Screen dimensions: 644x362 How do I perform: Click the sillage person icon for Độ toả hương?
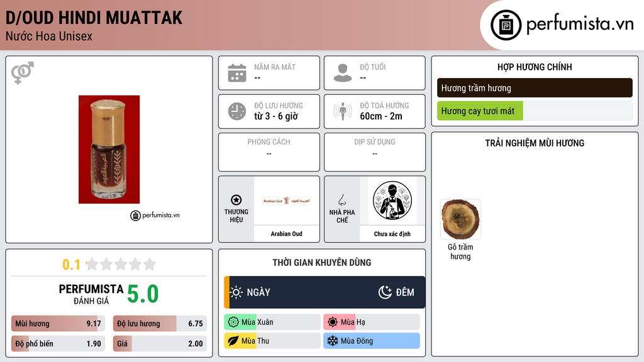[x=343, y=111]
